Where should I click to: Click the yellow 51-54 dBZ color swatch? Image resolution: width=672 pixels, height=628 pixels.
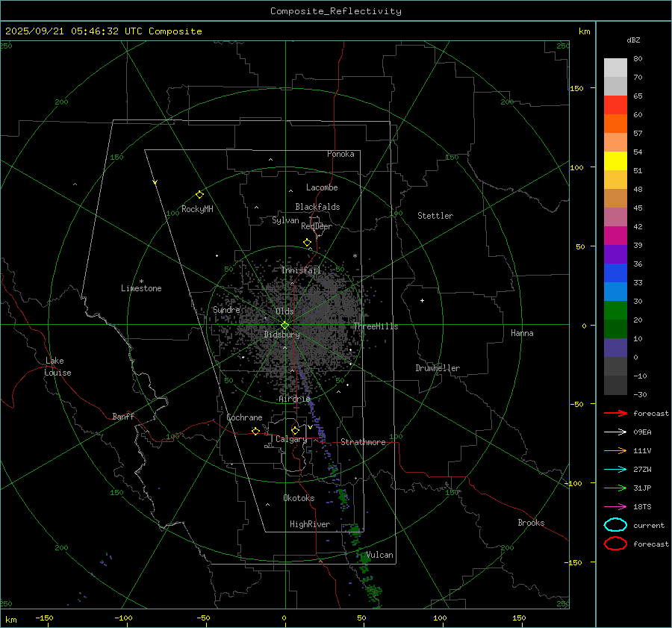615,161
